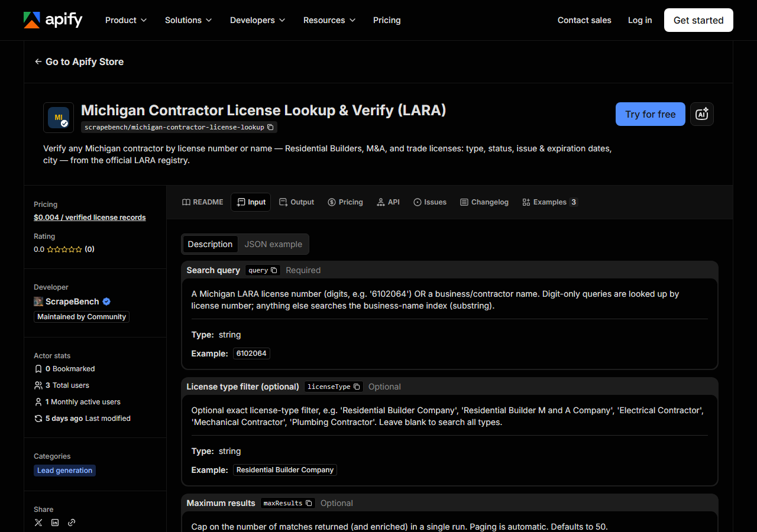757x532 pixels.
Task: Copy the actor slug scrapebench/michigan-contractor-license-lookup
Action: coord(270,127)
